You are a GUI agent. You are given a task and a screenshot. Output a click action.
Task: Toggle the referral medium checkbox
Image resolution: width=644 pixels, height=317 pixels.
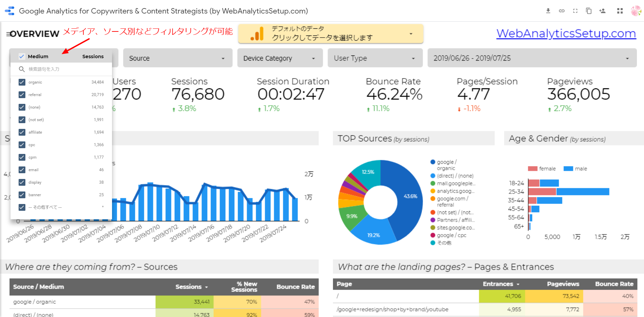click(22, 95)
